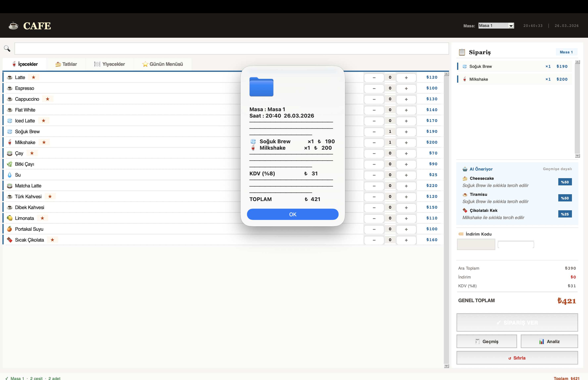
Task: Click the refresh icon next to Sıfırla
Action: coord(510,358)
